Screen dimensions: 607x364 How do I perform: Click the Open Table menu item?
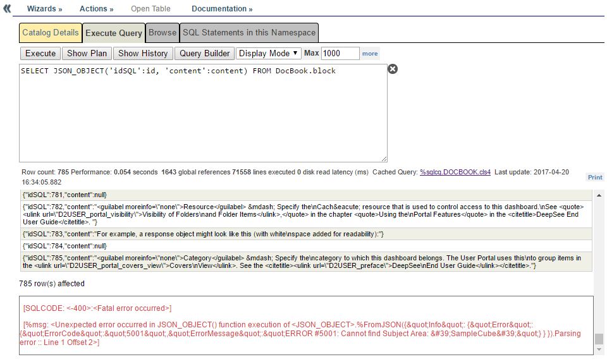click(x=150, y=8)
